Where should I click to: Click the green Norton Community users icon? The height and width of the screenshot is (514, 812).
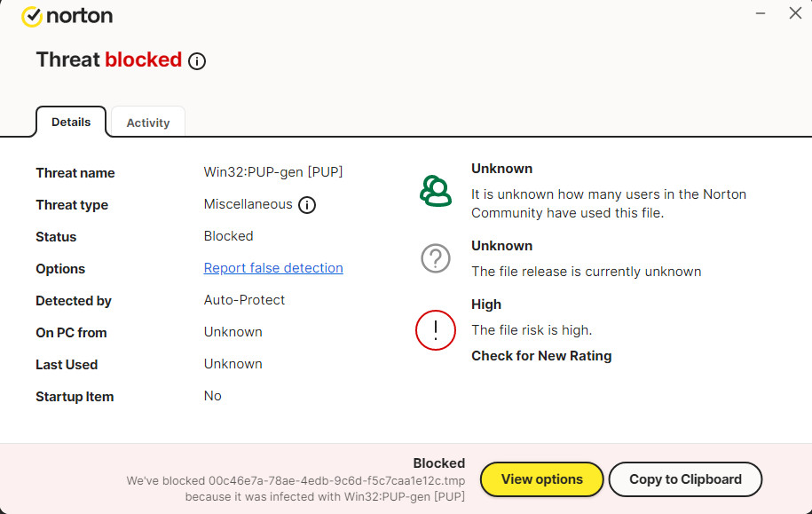coord(435,190)
